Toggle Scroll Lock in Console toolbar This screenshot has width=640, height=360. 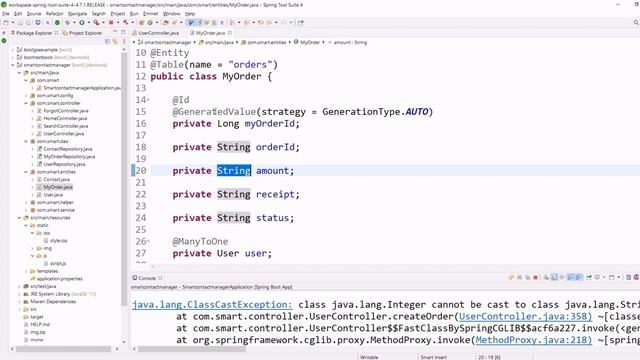click(x=554, y=278)
